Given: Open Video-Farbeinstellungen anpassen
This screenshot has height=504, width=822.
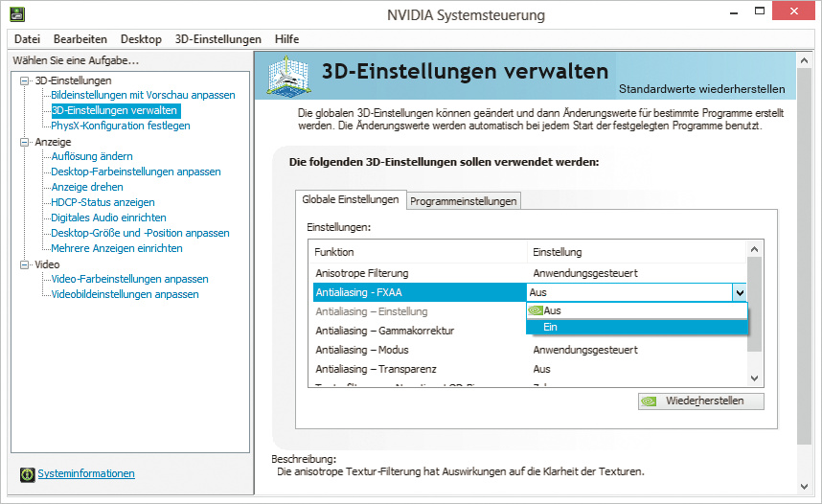Looking at the screenshot, I should click(129, 280).
